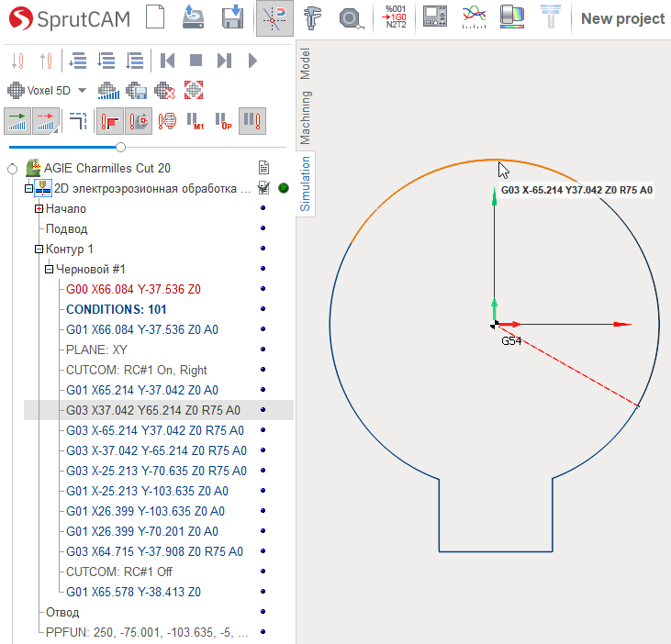
Task: Open the postprocessor NC code icon
Action: [x=396, y=17]
